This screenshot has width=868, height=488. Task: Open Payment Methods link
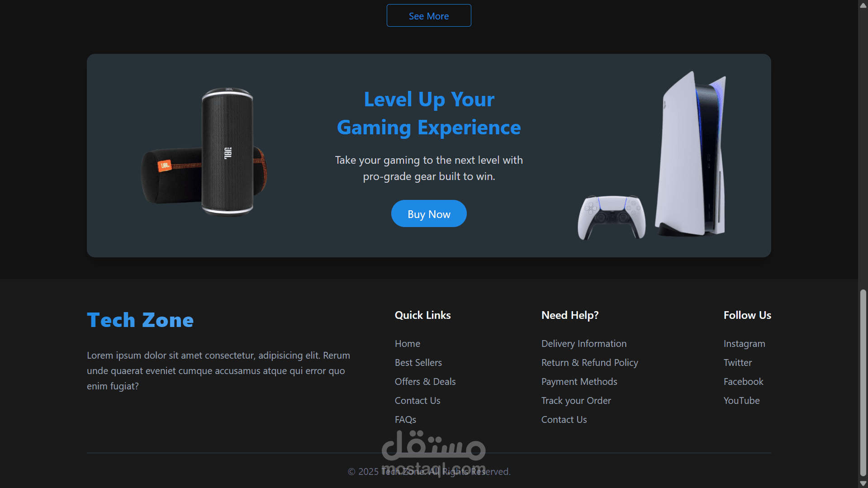pyautogui.click(x=579, y=382)
